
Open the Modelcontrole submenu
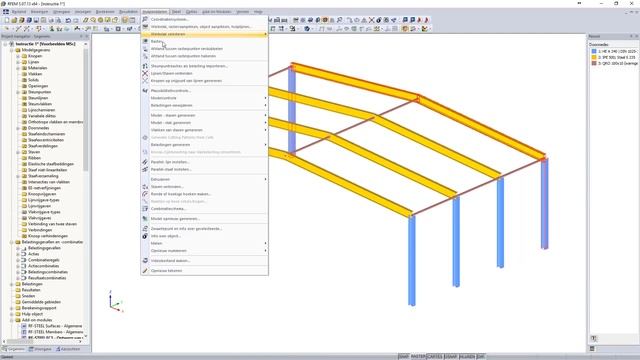204,98
